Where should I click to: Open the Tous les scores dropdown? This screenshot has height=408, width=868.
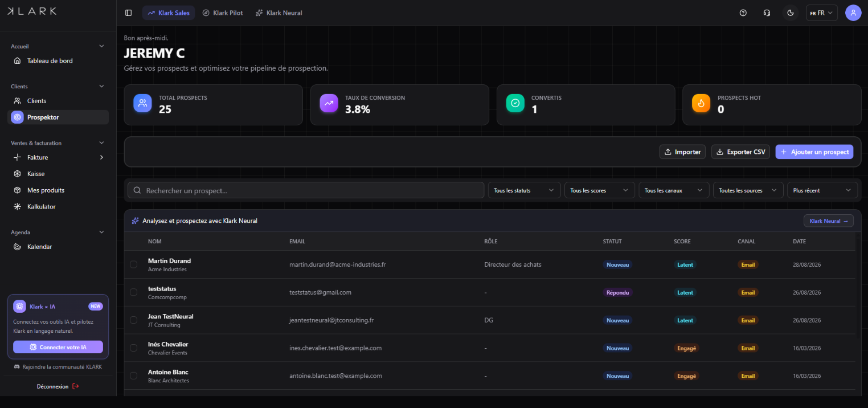point(600,190)
